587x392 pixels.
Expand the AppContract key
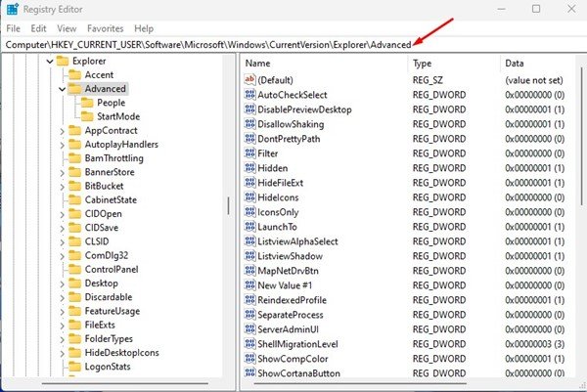[x=63, y=131]
